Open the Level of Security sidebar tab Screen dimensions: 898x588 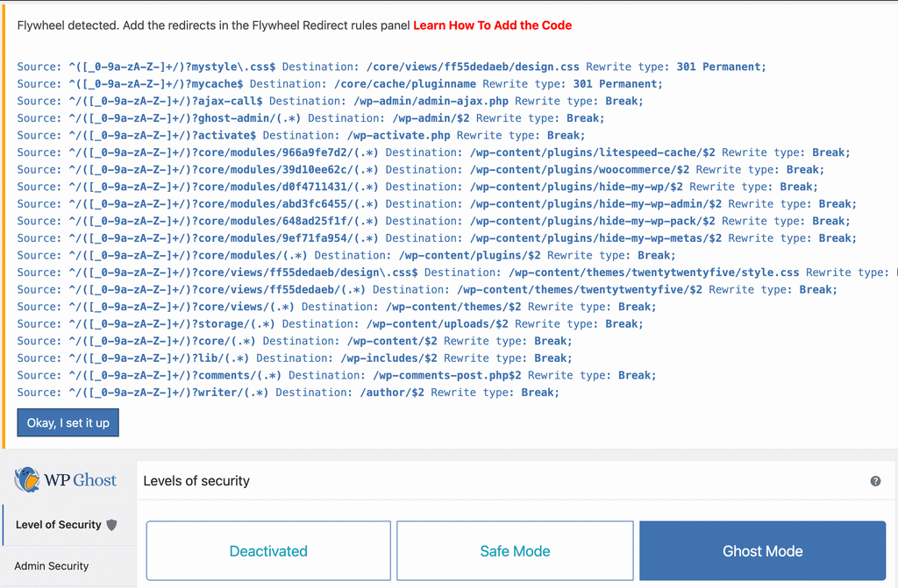point(69,524)
